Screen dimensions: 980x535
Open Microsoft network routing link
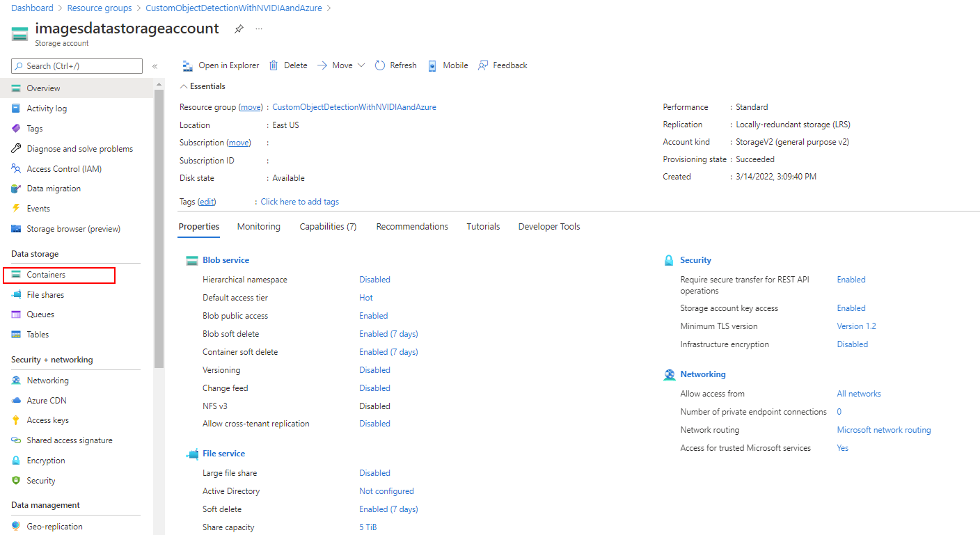tap(884, 430)
